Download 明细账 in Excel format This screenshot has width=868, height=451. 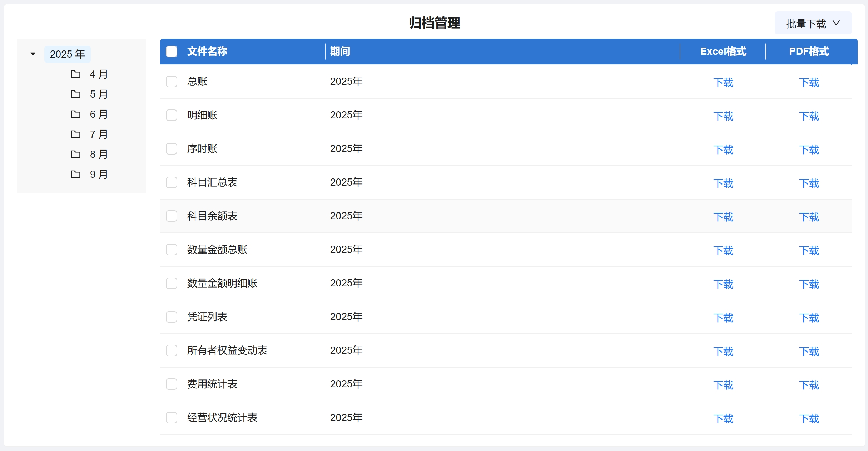pos(723,116)
